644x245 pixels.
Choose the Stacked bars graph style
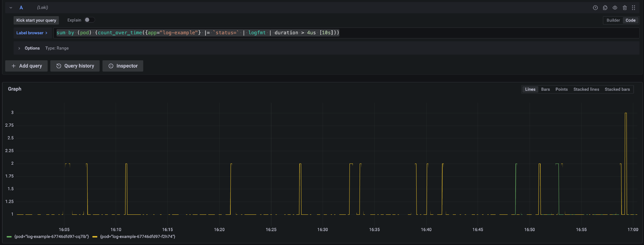617,89
